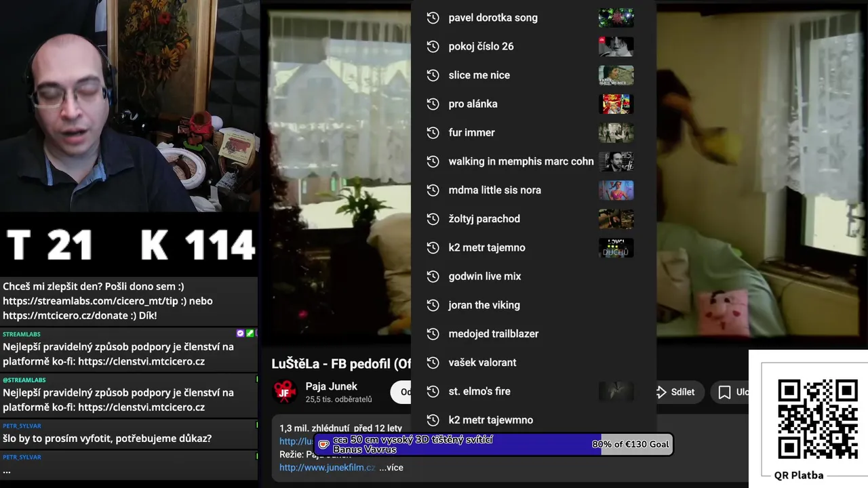Click history icon beside 'fur immer'
868x488 pixels.
pos(433,132)
